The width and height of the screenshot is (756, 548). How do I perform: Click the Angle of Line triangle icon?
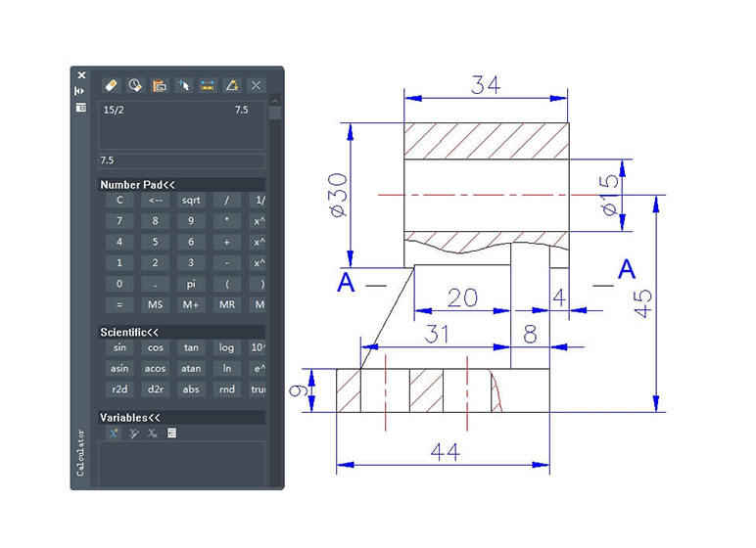click(x=232, y=86)
